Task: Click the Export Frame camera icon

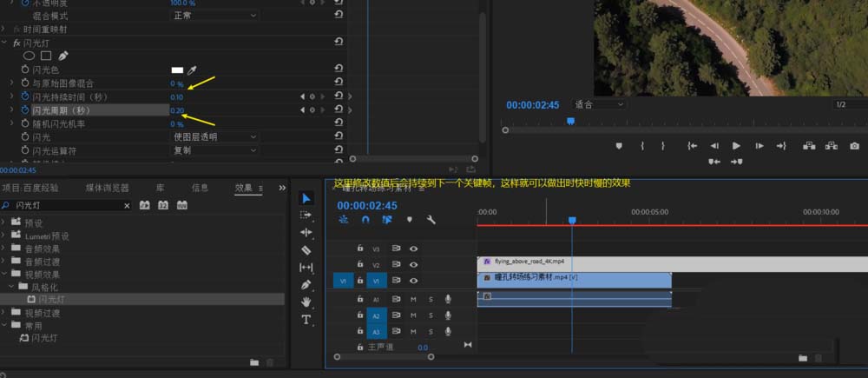Action: [x=854, y=146]
